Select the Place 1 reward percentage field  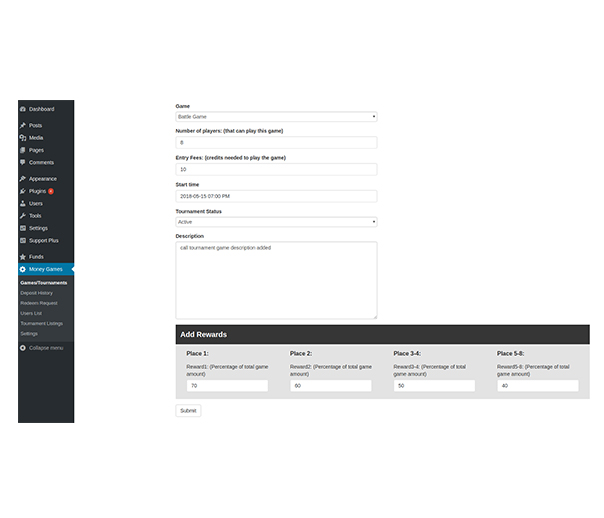coord(226,385)
